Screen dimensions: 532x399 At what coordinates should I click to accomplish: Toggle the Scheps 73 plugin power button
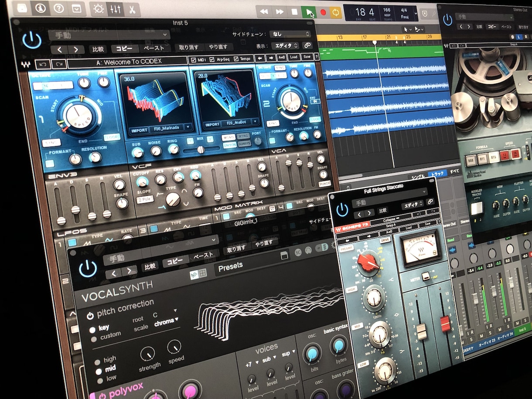[342, 210]
